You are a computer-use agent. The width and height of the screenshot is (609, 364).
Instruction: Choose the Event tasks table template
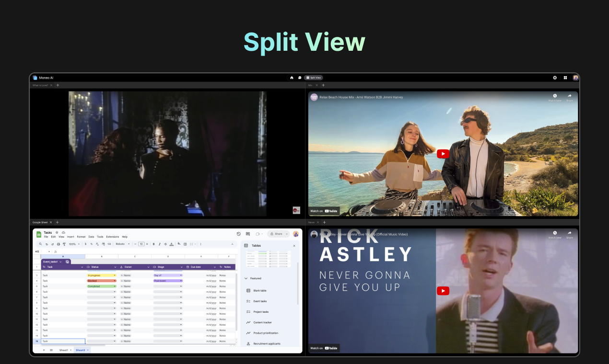coord(260,301)
